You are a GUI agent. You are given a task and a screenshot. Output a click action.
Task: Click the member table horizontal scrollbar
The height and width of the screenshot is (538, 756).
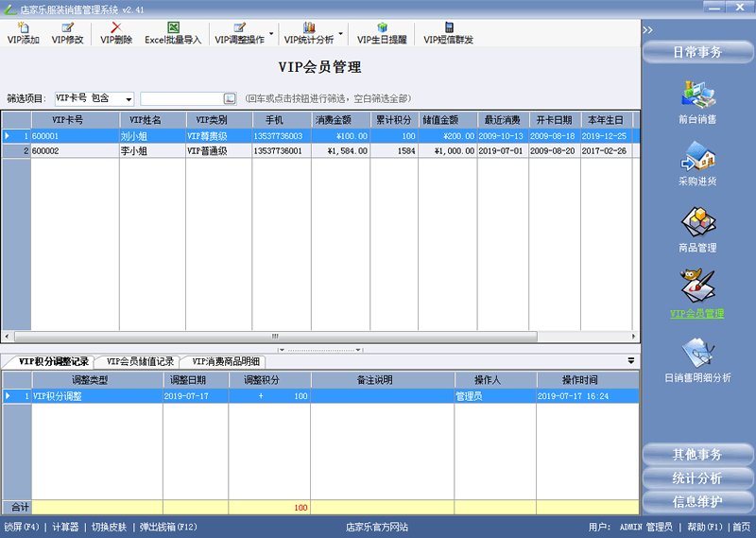click(x=274, y=336)
